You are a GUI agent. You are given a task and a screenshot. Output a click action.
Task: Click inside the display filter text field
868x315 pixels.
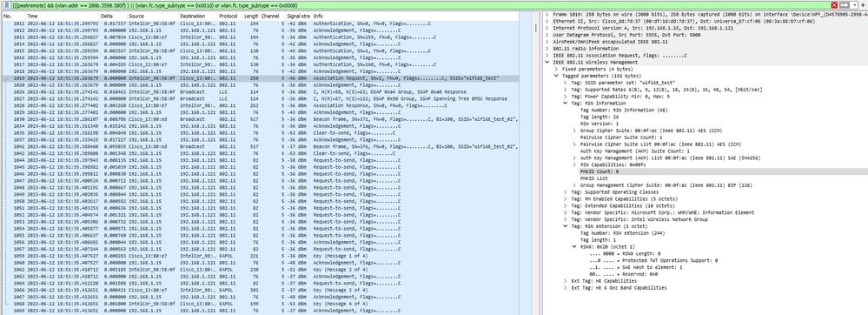tap(420, 4)
